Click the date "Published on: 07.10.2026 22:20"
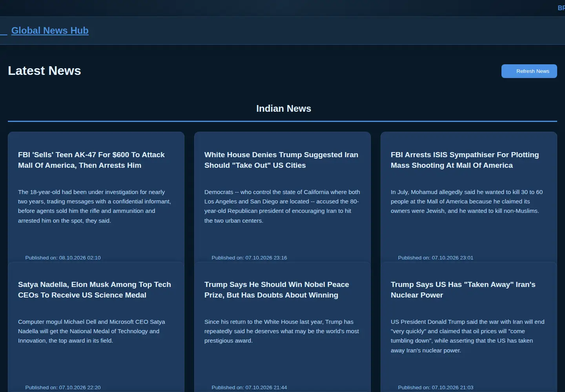This screenshot has width=565, height=392. click(63, 387)
